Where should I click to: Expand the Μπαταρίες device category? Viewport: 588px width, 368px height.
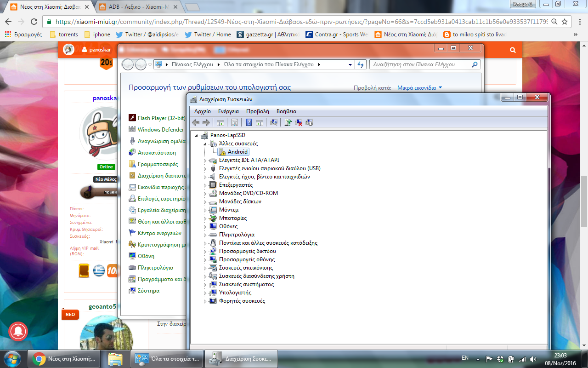point(205,218)
